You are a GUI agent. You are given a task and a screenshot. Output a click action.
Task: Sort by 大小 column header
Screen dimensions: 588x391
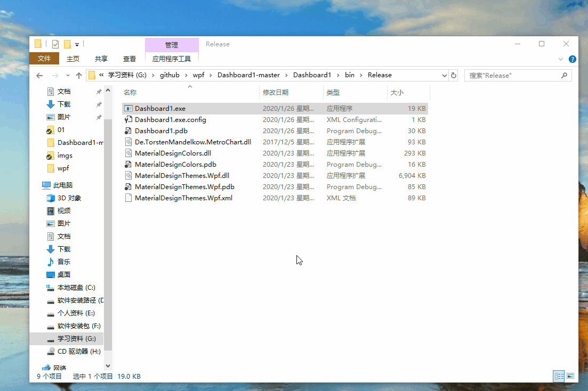pos(397,92)
